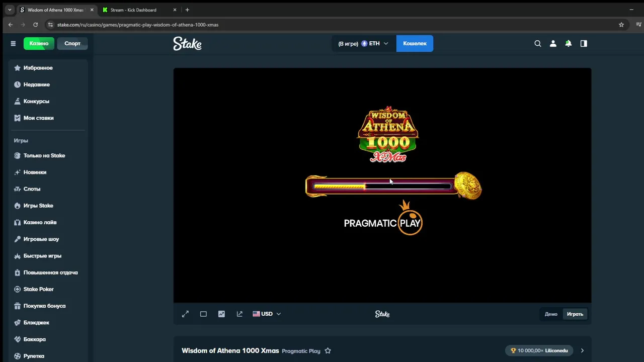This screenshot has height=362, width=644.
Task: Click the address bar URL field
Action: coord(336,25)
